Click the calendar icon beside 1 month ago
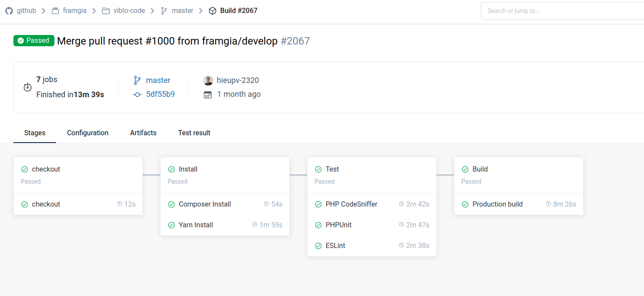This screenshot has height=296, width=644. coord(208,95)
